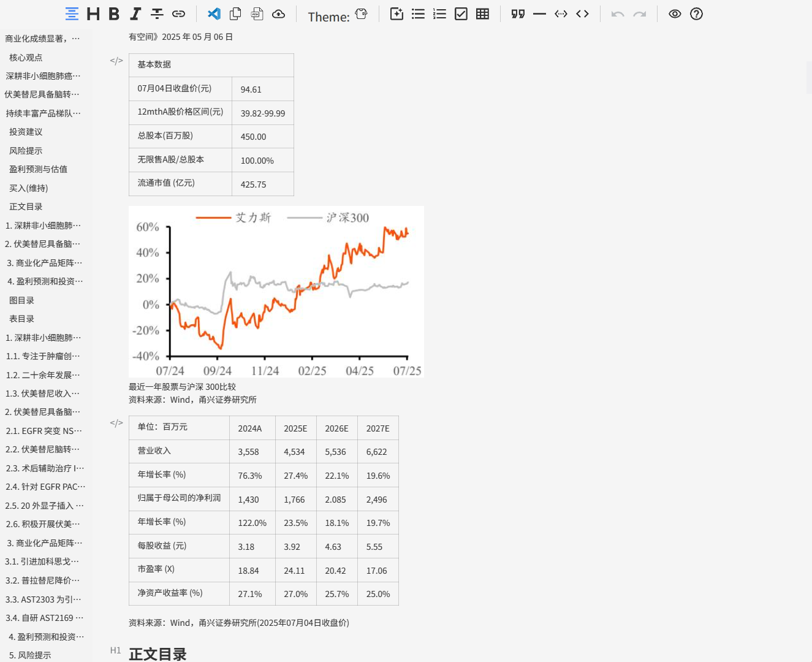Jump to outline item 风险提示
Viewport: 812px width, 662px height.
[x=26, y=151]
